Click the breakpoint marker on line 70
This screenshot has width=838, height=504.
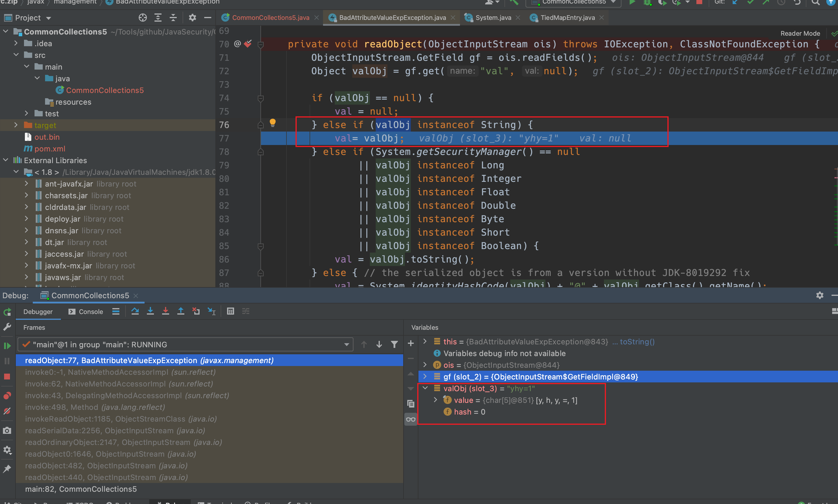[x=248, y=44]
